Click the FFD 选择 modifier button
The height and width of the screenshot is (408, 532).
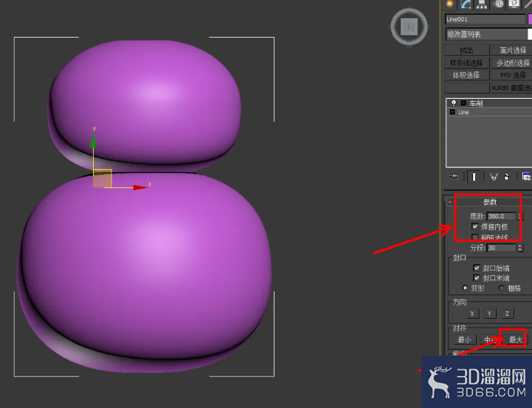tap(511, 75)
